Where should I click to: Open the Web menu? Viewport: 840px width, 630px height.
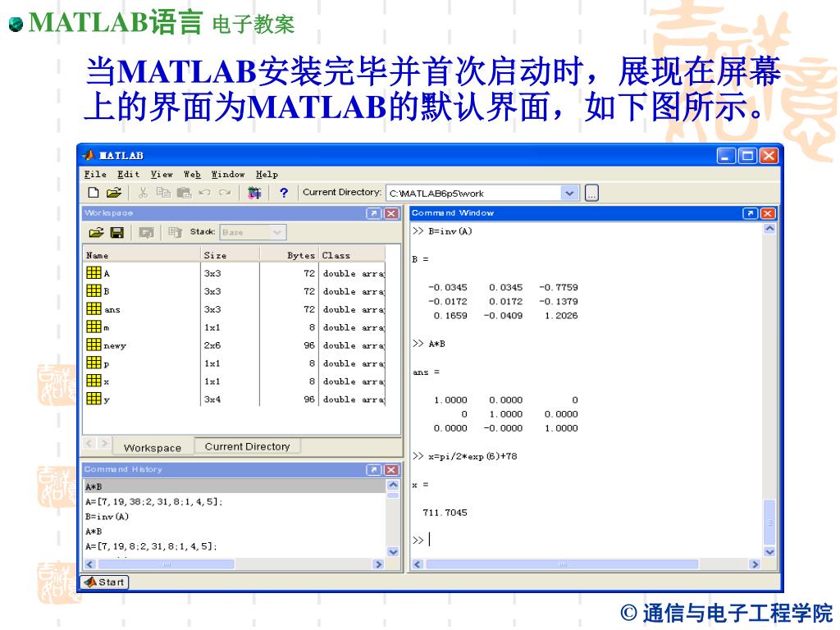[192, 174]
